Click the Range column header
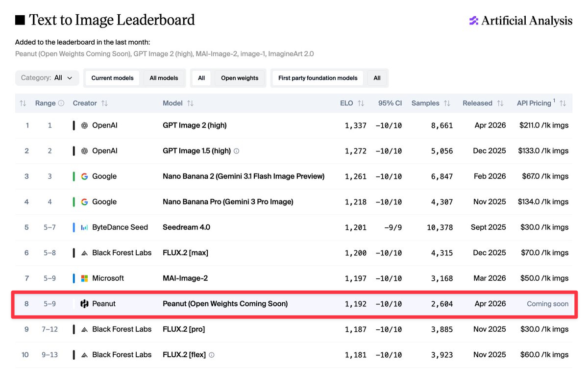 point(45,103)
